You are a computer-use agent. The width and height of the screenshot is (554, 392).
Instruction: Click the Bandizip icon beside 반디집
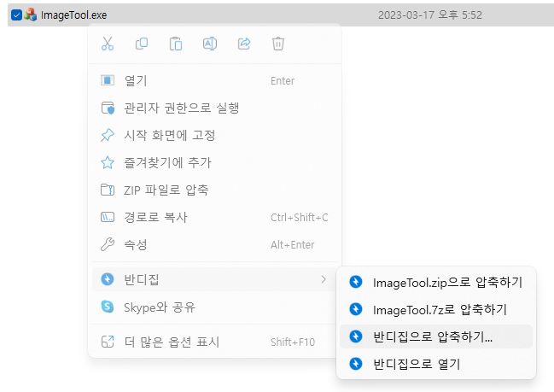[108, 279]
